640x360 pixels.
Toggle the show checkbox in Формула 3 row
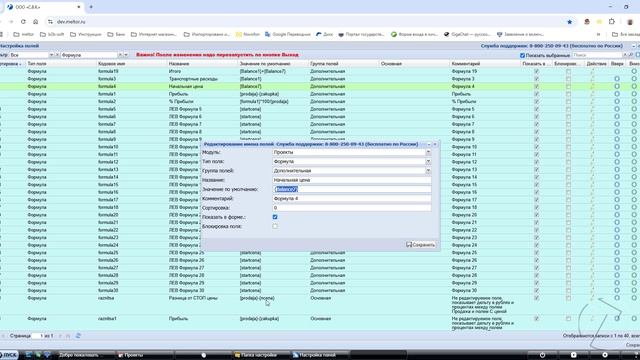tap(536, 79)
